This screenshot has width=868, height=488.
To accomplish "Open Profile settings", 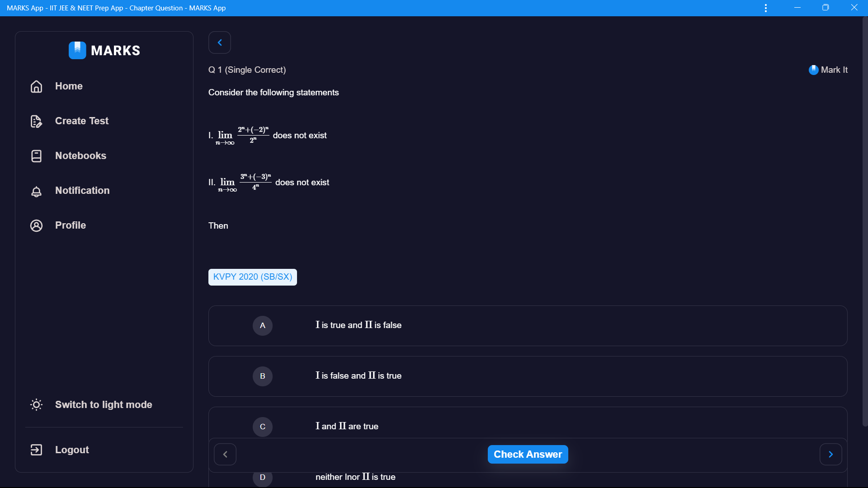I will point(71,225).
